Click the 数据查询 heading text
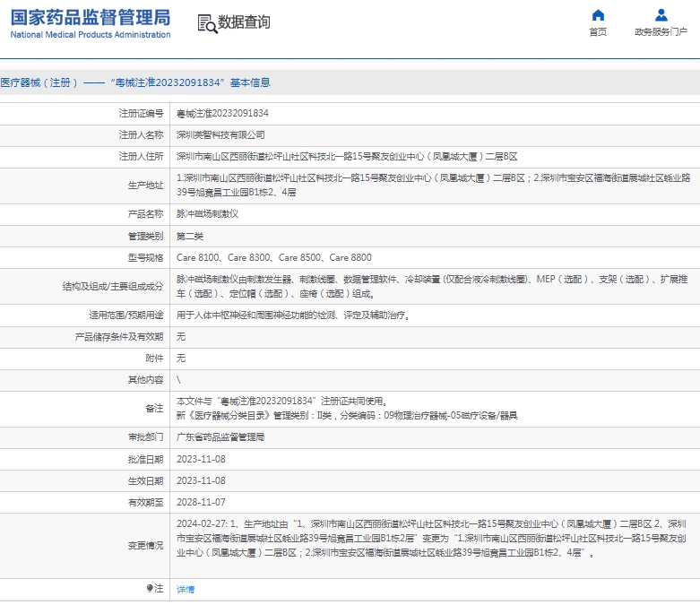The height and width of the screenshot is (605, 700). pos(244,22)
